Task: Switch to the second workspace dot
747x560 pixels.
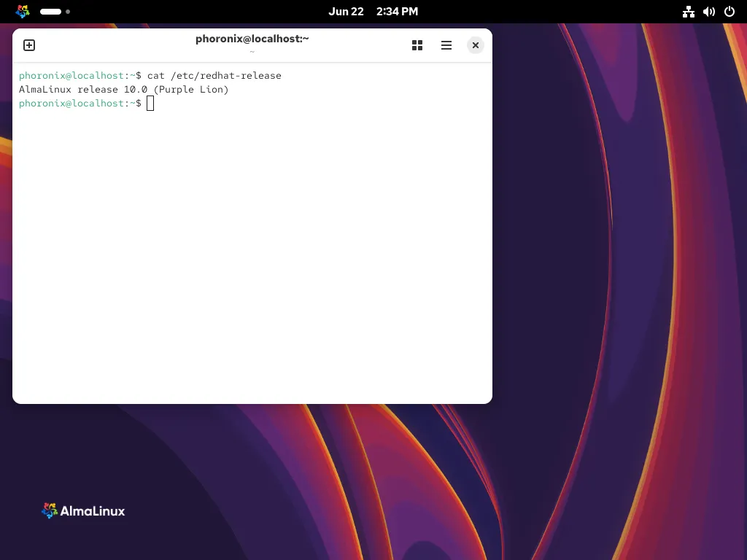Action: tap(68, 12)
